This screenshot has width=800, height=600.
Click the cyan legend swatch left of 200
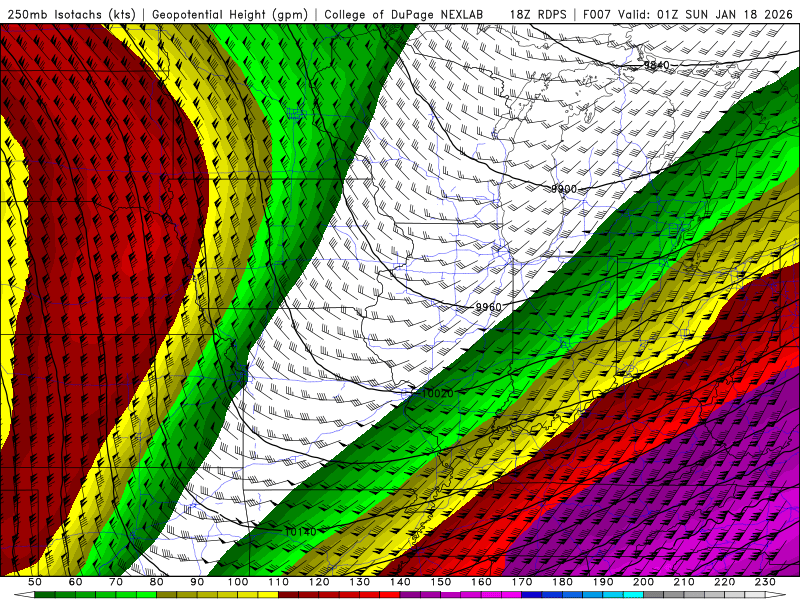point(634,595)
